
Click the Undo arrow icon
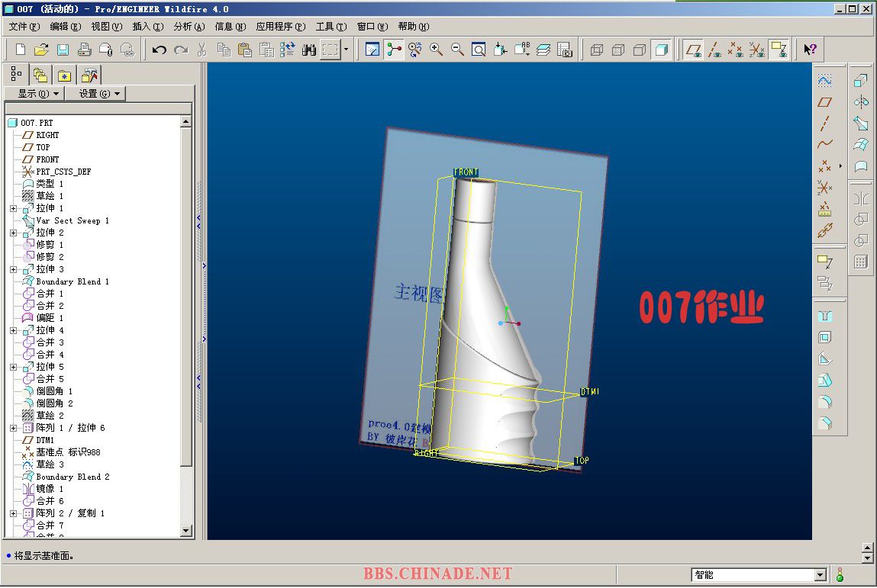coord(159,50)
